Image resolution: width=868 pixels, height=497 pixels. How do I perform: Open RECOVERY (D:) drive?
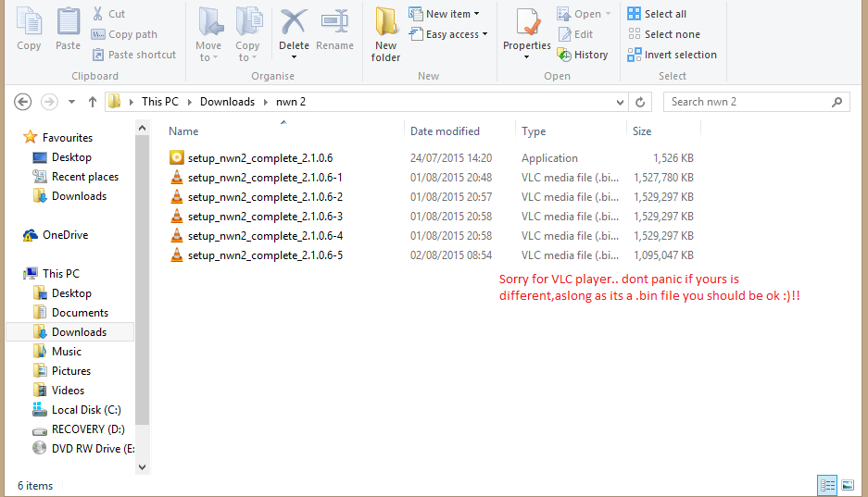point(79,429)
